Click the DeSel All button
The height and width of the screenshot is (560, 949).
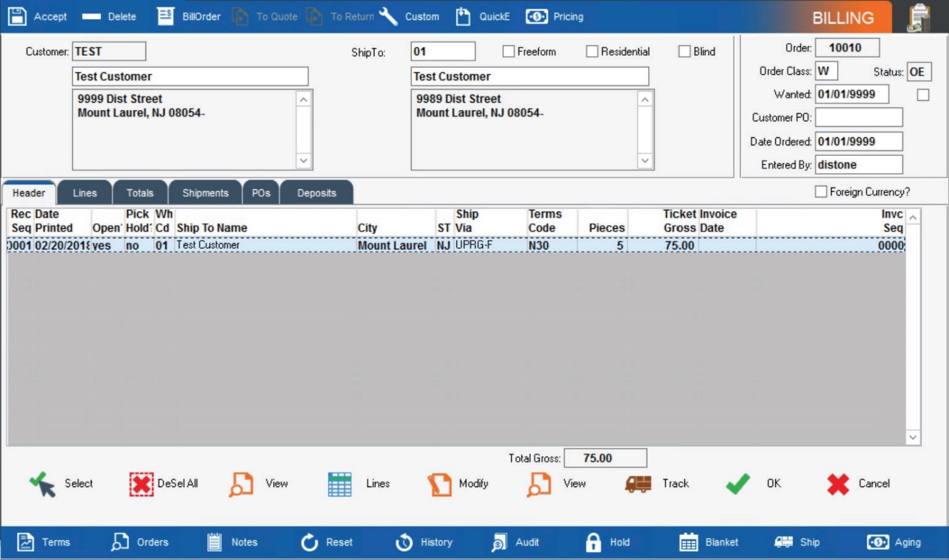coord(159,484)
